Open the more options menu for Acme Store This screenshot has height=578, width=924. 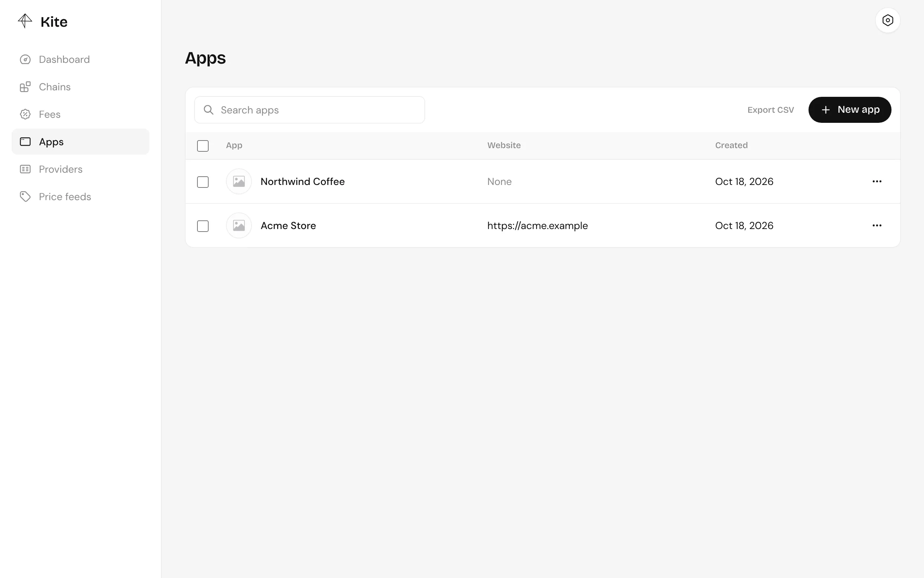[877, 225]
